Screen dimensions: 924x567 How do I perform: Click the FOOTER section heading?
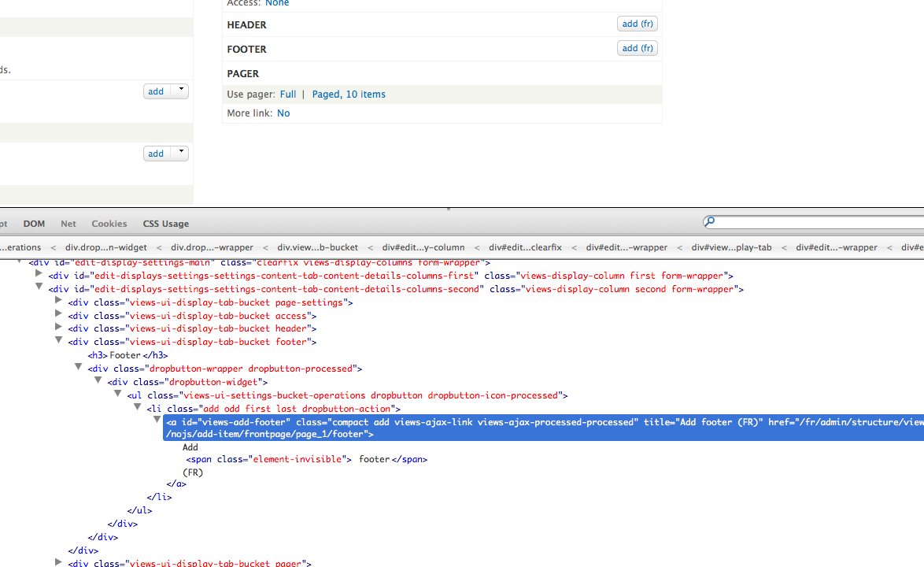pos(246,50)
